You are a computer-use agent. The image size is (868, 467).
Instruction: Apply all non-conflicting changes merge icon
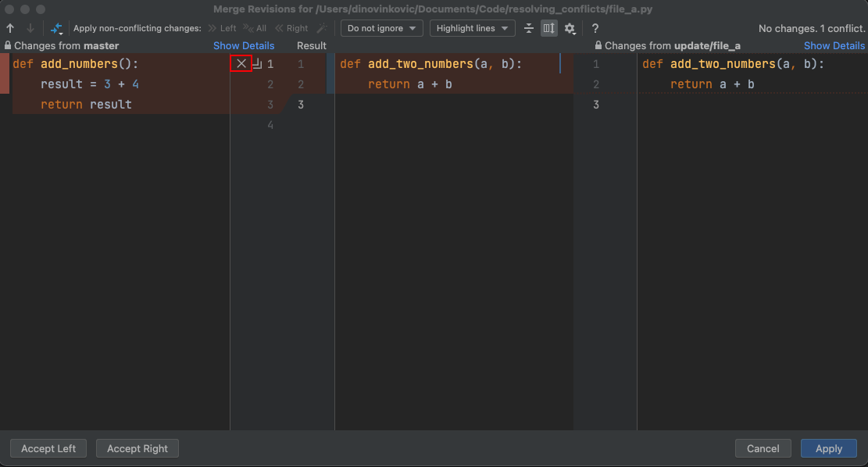[53, 28]
